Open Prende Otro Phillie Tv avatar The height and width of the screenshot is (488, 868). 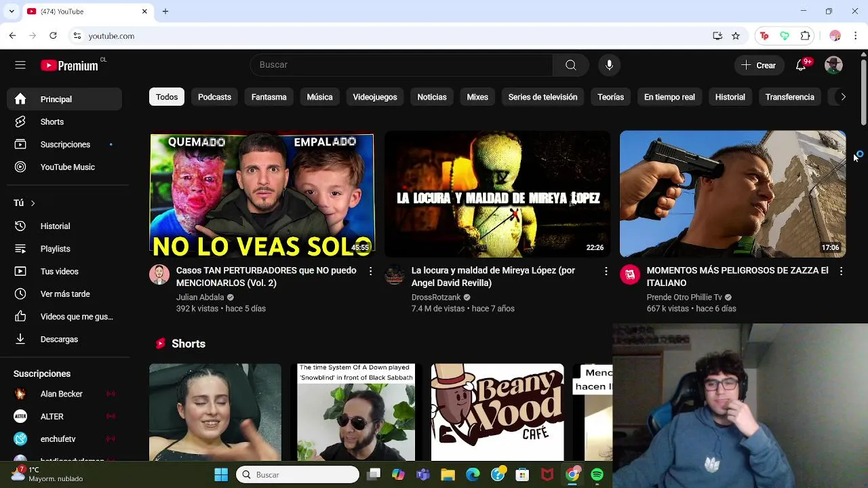pyautogui.click(x=630, y=274)
